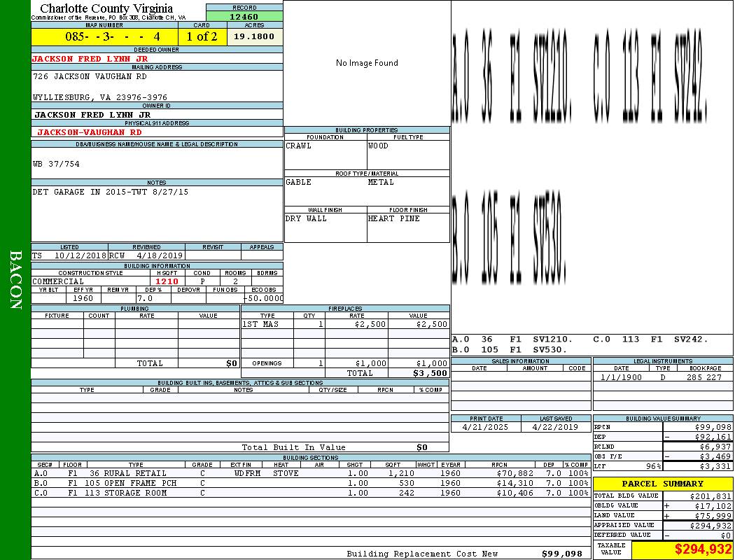735x560 pixels.
Task: Click TOTAL BLDG VALUE $201,831
Action: point(710,496)
